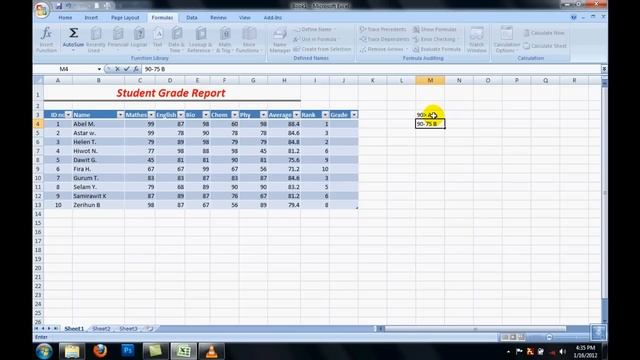This screenshot has height=360, width=640.
Task: Open the Name column filter dropdown
Action: click(120, 115)
